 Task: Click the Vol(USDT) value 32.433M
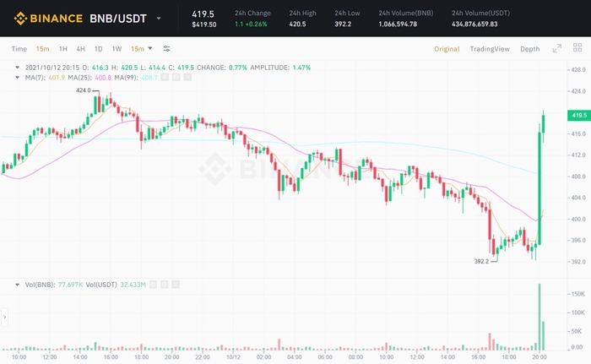[x=133, y=285]
